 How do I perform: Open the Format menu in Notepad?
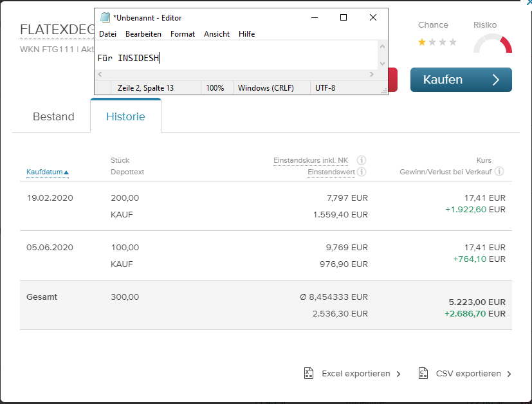coord(182,34)
